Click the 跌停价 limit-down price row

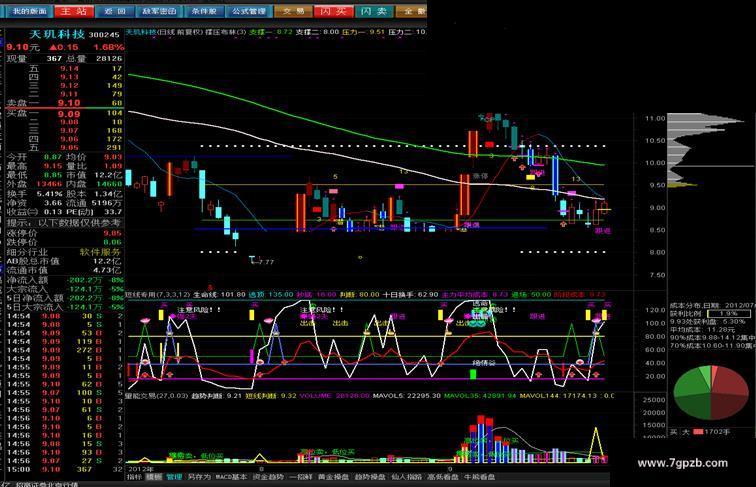click(x=64, y=242)
